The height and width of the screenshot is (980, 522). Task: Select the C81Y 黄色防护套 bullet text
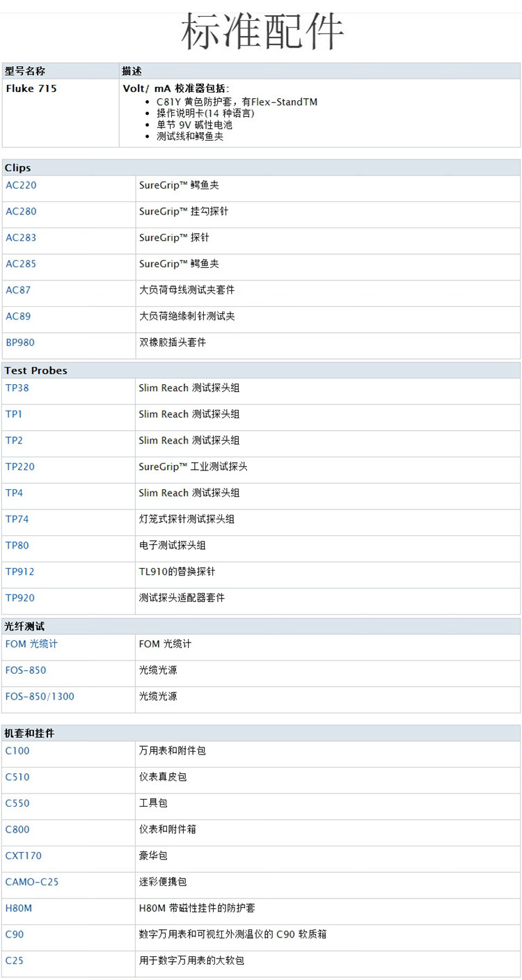[x=237, y=102]
